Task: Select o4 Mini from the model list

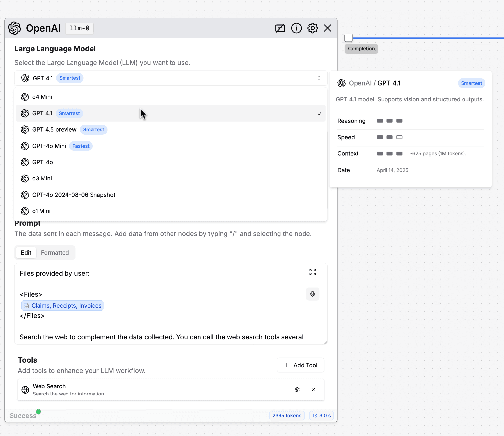Action: point(171,97)
